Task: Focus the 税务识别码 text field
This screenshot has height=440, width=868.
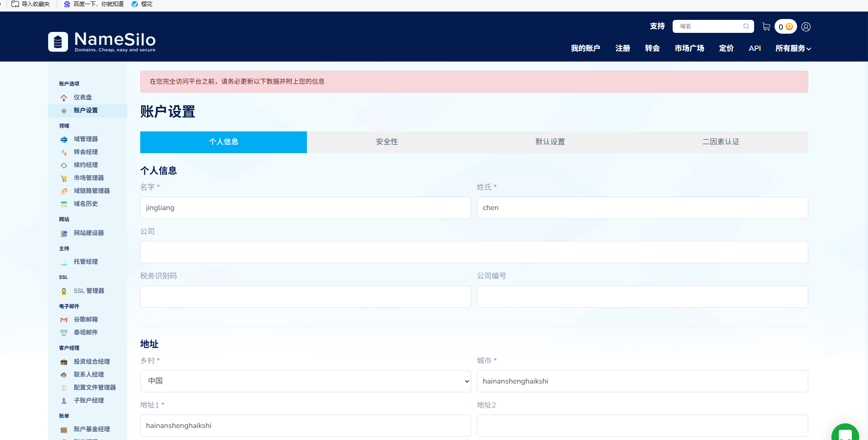Action: pyautogui.click(x=306, y=297)
